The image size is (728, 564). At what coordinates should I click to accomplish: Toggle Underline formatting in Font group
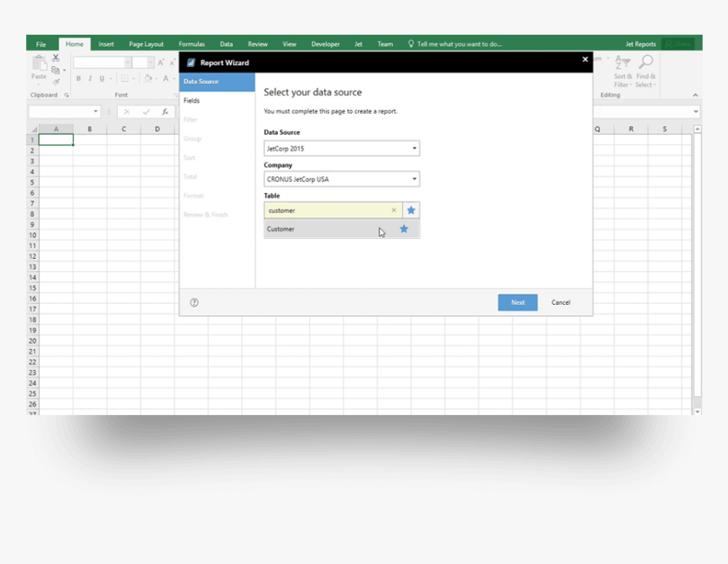point(102,79)
